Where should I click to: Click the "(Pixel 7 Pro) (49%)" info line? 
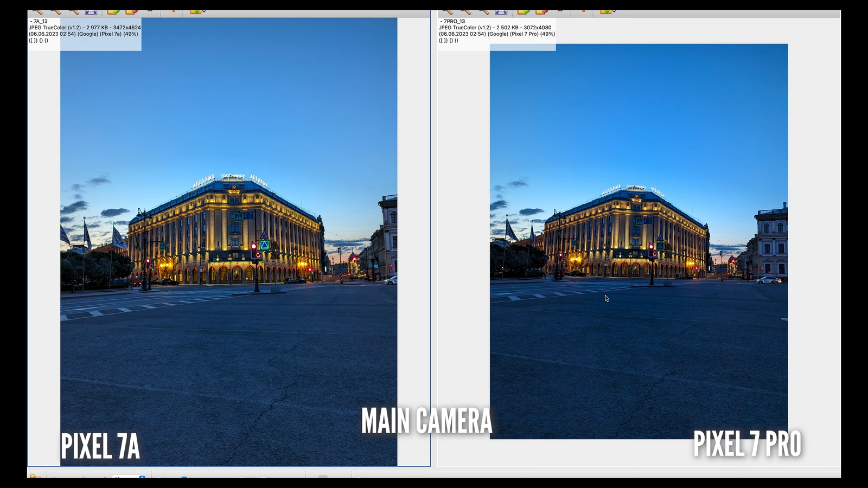(532, 34)
